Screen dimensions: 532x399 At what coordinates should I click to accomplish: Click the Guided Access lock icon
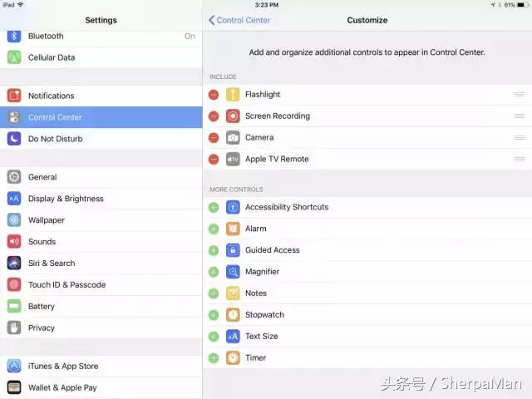point(233,250)
